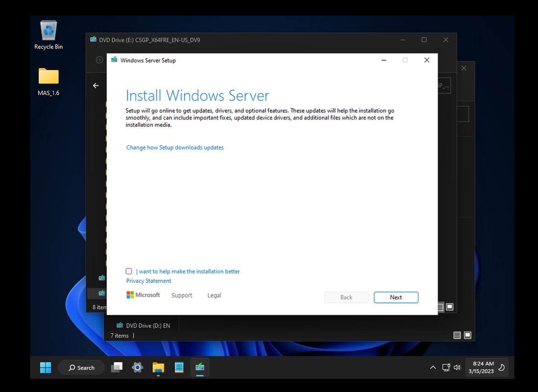Click the Next button
The height and width of the screenshot is (392, 538).
click(x=396, y=297)
